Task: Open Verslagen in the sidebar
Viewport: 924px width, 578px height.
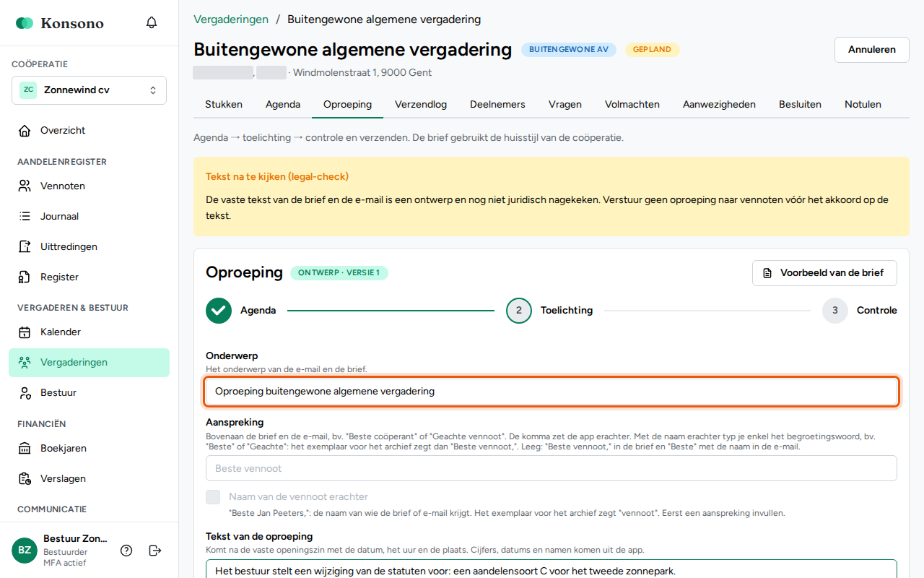Action: (89, 479)
